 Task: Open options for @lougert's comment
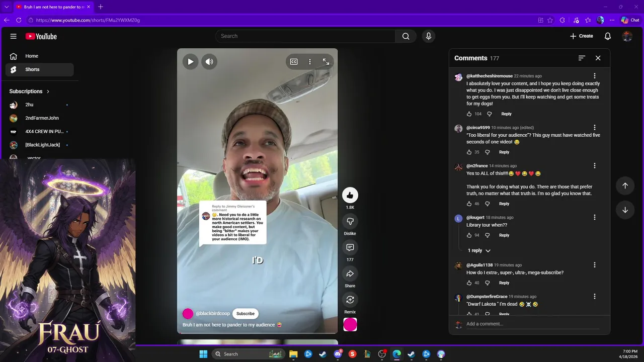point(594,218)
